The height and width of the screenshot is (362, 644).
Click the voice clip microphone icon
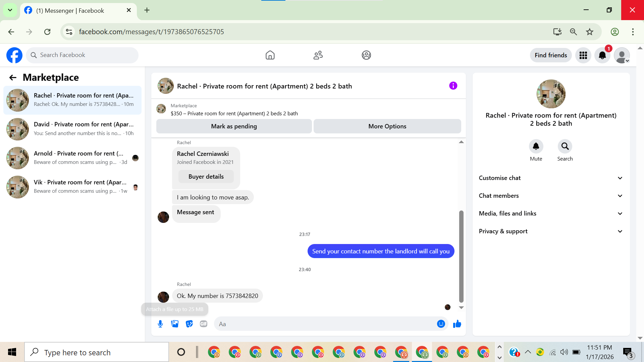pyautogui.click(x=160, y=324)
